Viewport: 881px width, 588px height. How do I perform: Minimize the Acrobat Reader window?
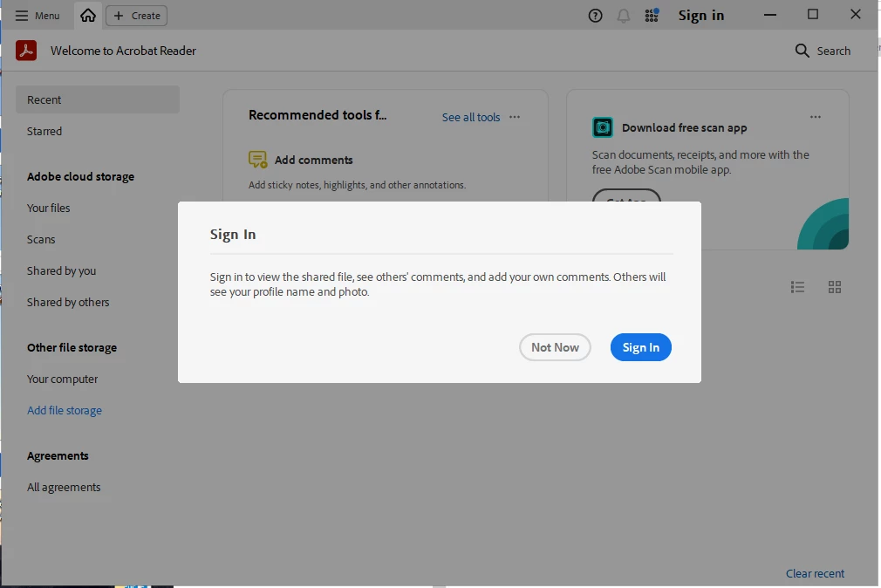click(x=770, y=15)
